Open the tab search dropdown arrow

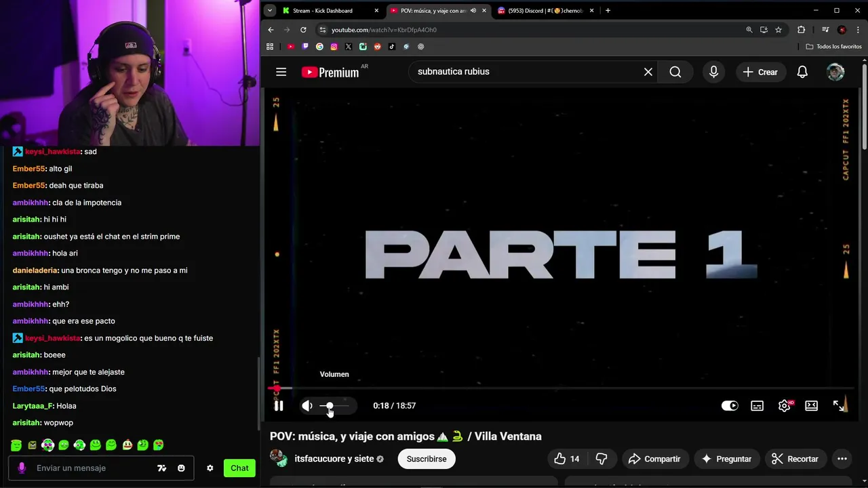coord(270,11)
